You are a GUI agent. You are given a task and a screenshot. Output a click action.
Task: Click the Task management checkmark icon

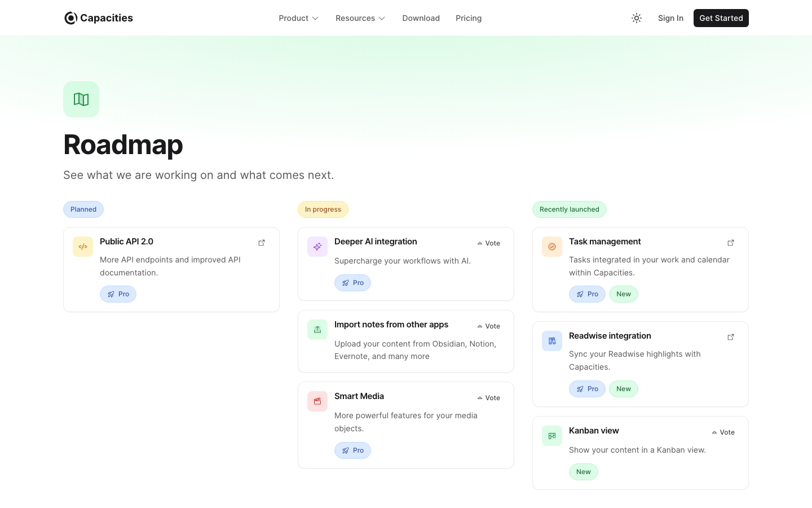pos(552,247)
